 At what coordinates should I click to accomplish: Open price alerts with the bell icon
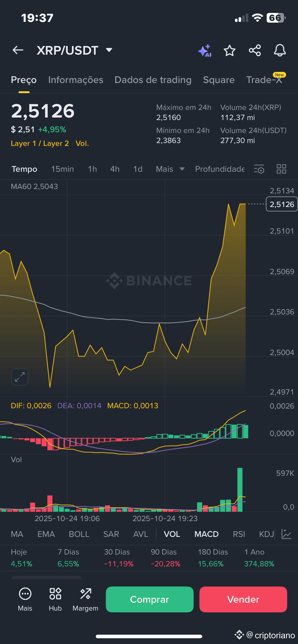[280, 51]
